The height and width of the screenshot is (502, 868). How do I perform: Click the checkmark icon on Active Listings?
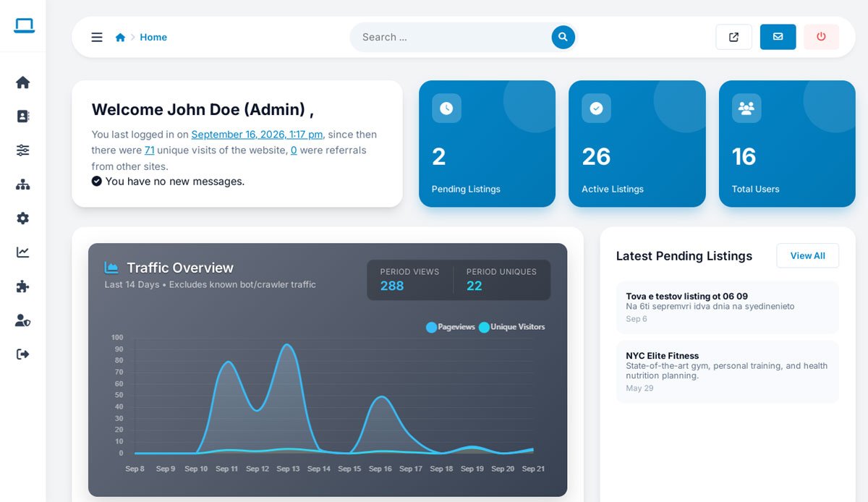(596, 109)
